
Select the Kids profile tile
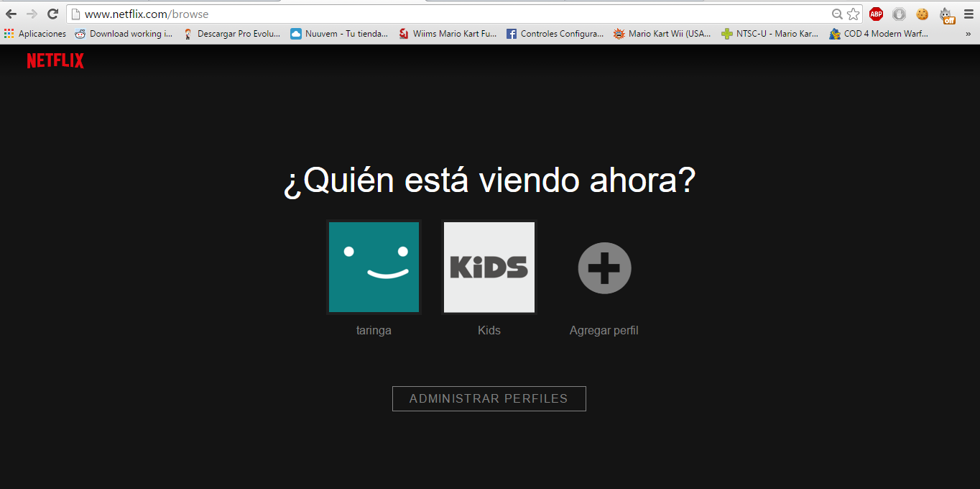[x=489, y=267]
